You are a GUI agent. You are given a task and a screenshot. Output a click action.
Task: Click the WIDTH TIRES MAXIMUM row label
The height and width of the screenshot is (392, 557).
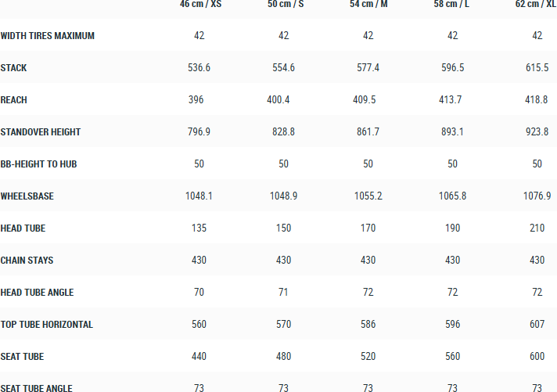coord(48,36)
